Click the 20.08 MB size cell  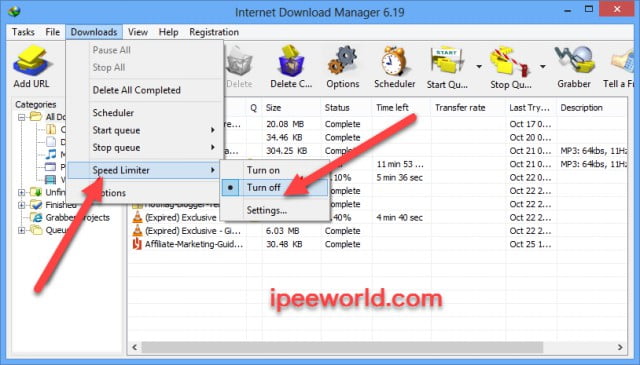[x=285, y=124]
